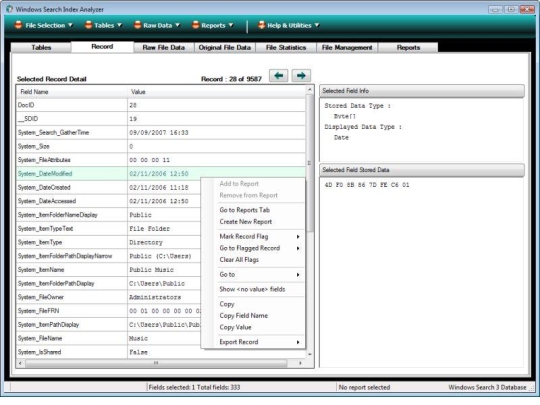Switch to the Tables tab

(x=41, y=48)
